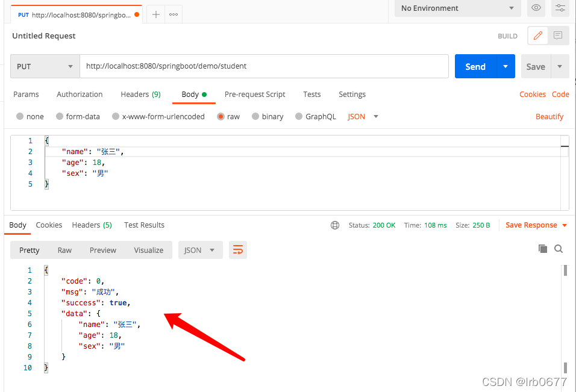The height and width of the screenshot is (392, 576).
Task: Open the Pre-request Script tab
Action: point(255,95)
